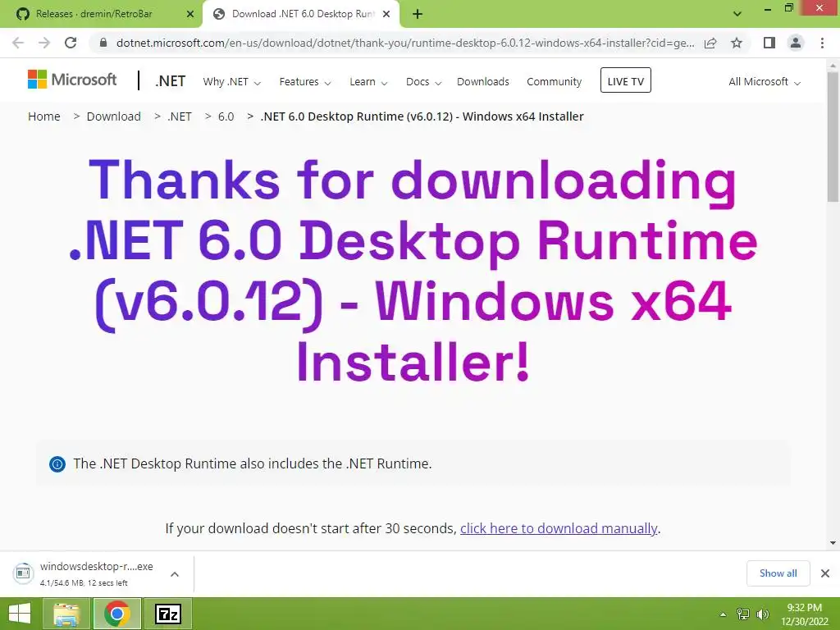840x630 pixels.
Task: Open Chrome side panel
Action: 769,43
